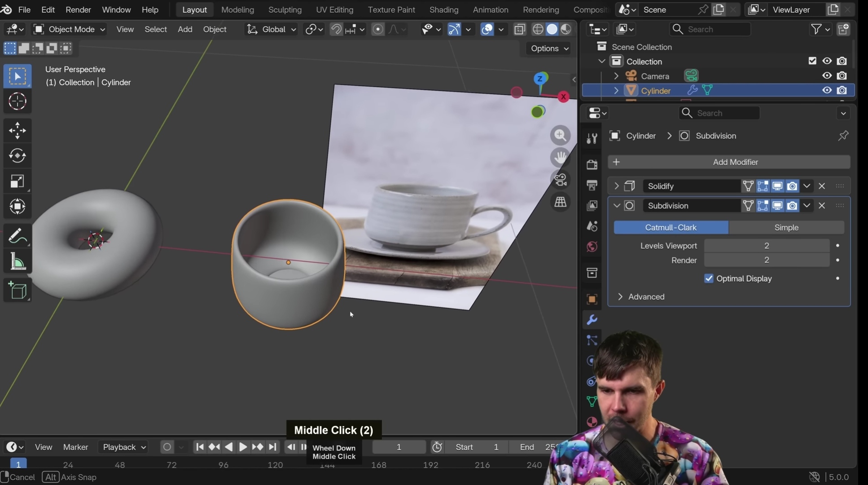Viewport: 868px width, 485px height.
Task: Hide Cylinder in viewport via eye icon
Action: 827,90
